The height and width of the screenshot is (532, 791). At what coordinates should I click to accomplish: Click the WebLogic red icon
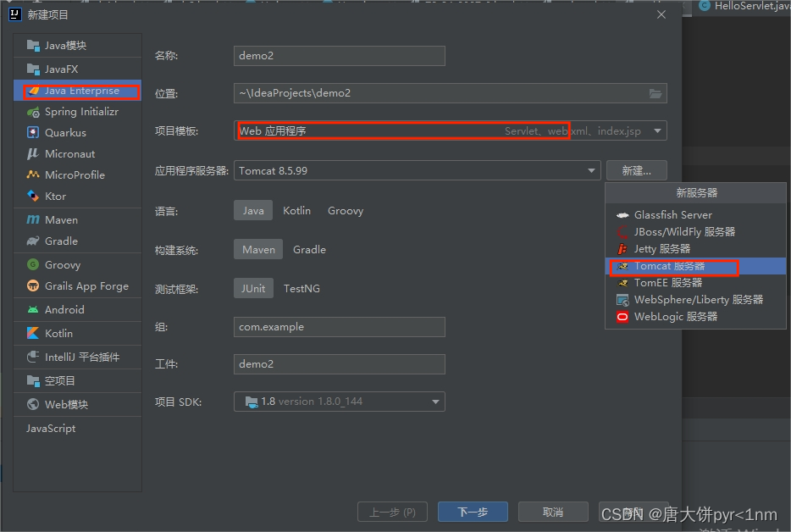pyautogui.click(x=622, y=317)
